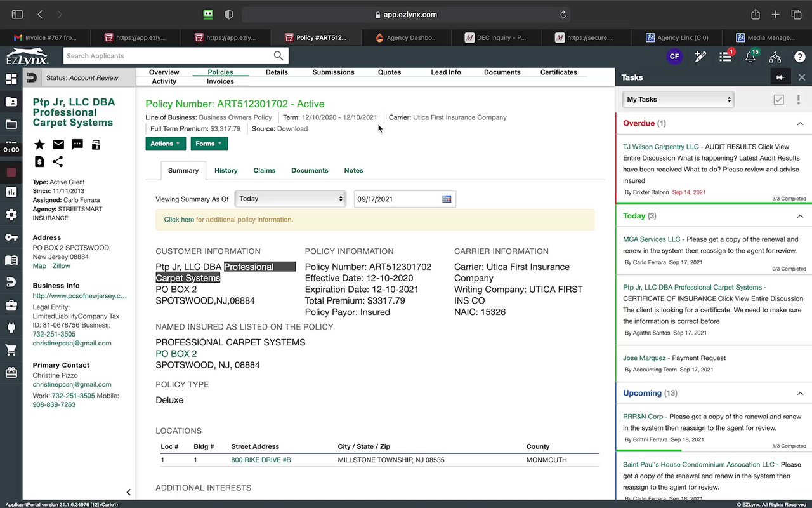Switch to the policy Notes tab
Viewport: 812px width, 508px height.
pos(353,170)
